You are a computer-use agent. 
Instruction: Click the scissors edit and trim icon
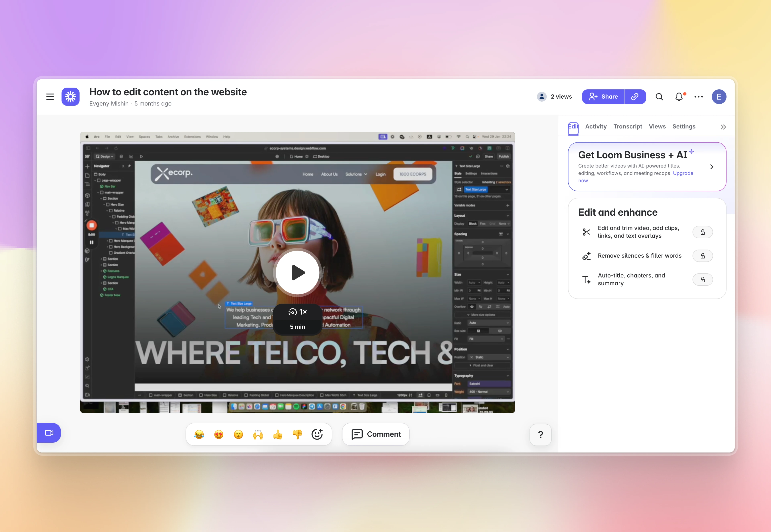[586, 232]
